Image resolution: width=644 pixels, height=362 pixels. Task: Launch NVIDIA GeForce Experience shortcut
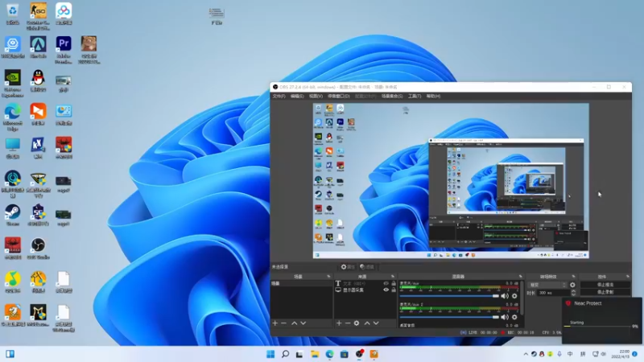[13, 84]
